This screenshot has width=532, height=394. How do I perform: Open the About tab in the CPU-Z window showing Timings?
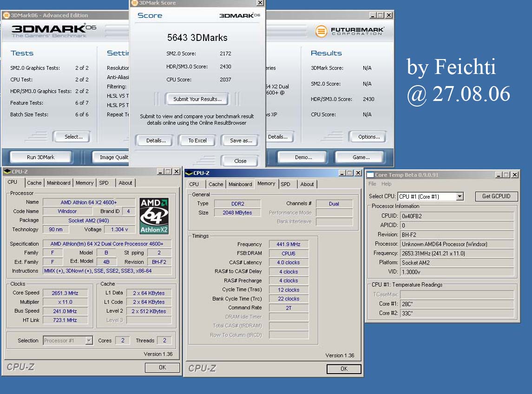click(x=307, y=184)
